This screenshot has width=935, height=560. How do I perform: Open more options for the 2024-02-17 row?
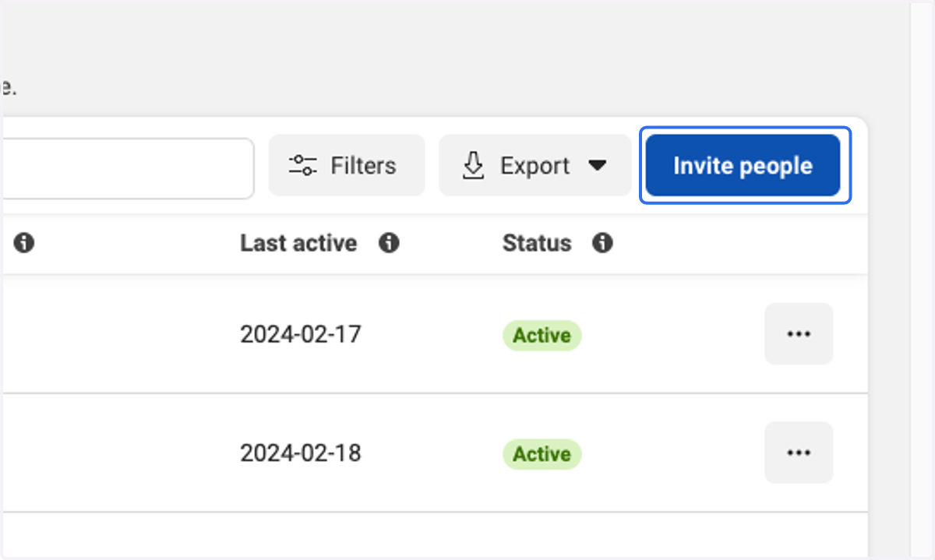(799, 333)
